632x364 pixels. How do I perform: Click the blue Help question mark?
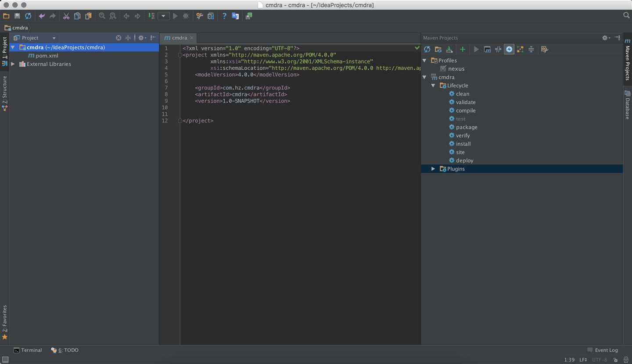point(224,16)
